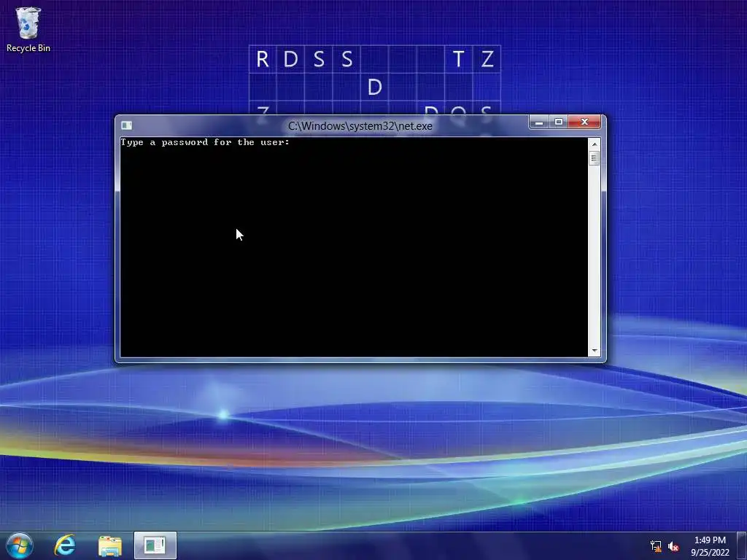Open the Windows Start menu orb
This screenshot has height=560, width=747.
coord(19,545)
